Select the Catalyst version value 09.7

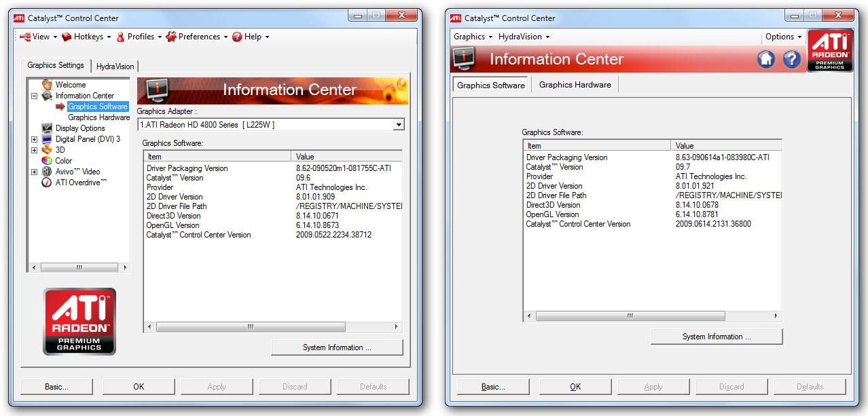(x=683, y=167)
